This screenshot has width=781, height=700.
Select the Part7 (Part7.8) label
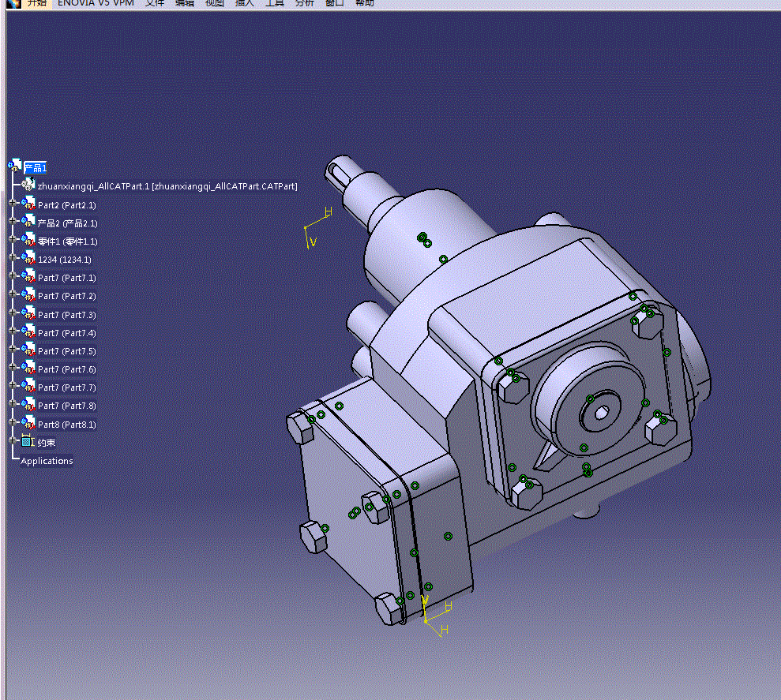point(67,406)
